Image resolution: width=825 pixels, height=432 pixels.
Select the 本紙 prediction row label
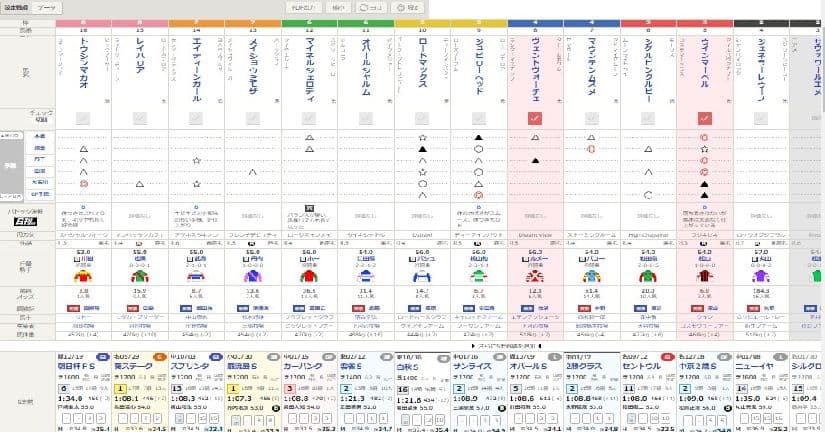(x=39, y=136)
